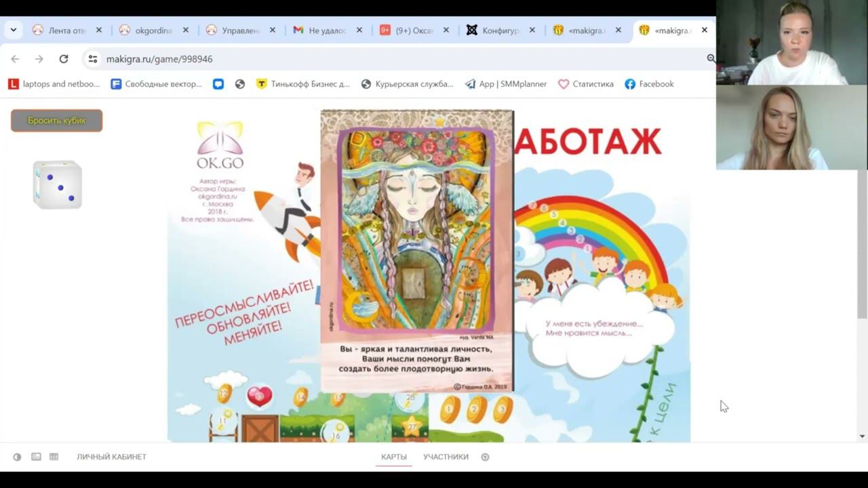The width and height of the screenshot is (868, 488).
Task: Click the gold coin numbered 2
Action: (x=476, y=410)
